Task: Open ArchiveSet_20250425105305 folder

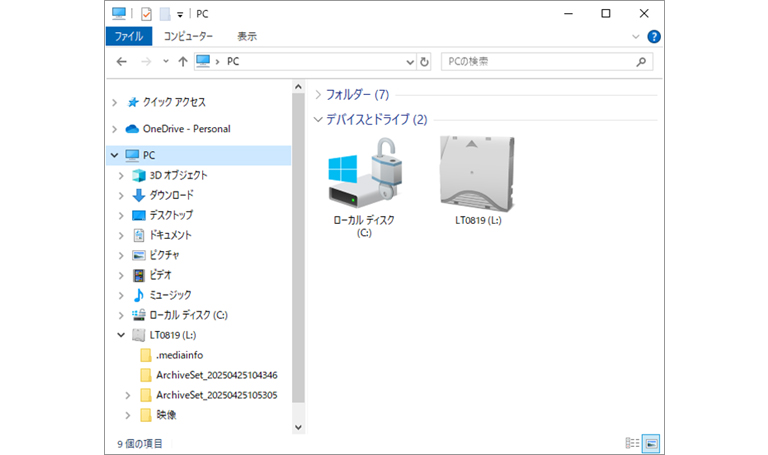Action: click(216, 395)
